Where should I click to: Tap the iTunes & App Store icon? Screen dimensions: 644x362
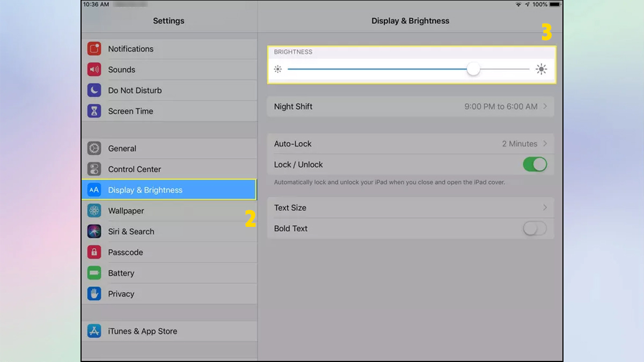click(94, 331)
